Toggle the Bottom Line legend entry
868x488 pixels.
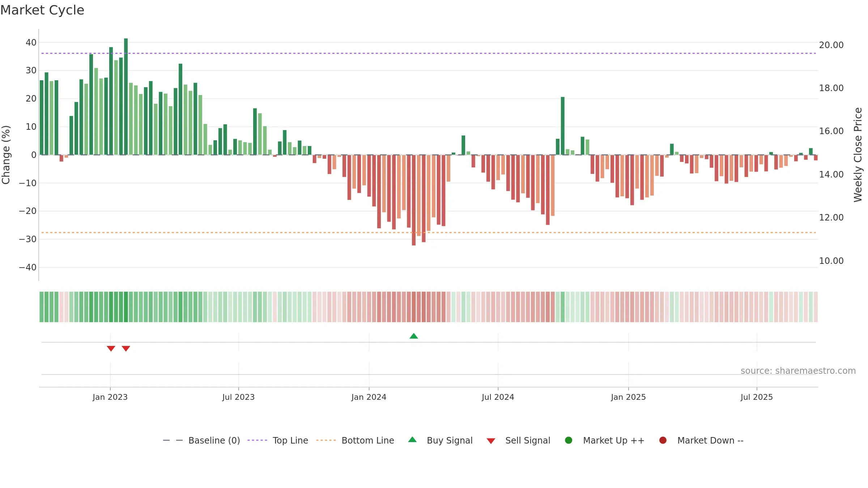click(x=355, y=440)
